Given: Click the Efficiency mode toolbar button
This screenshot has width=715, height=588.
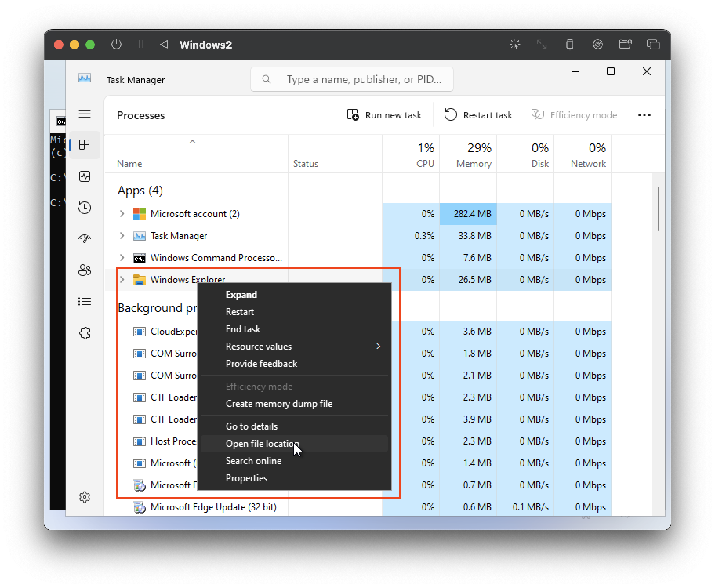Looking at the screenshot, I should (575, 115).
